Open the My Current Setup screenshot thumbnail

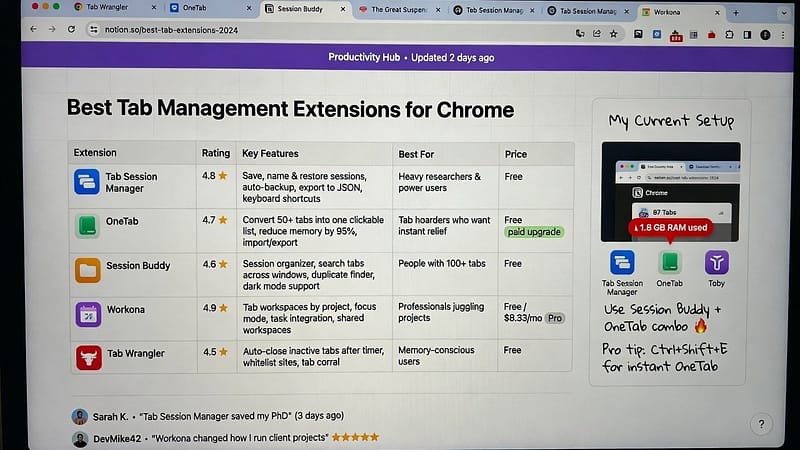(670, 192)
